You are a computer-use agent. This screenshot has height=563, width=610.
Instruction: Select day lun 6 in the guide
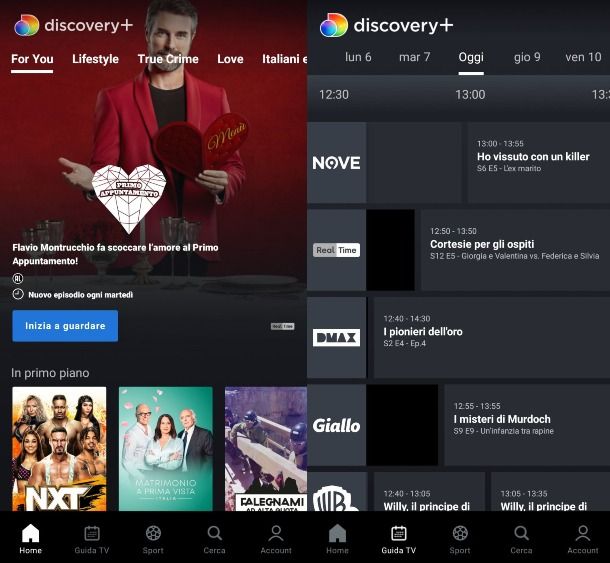click(358, 57)
